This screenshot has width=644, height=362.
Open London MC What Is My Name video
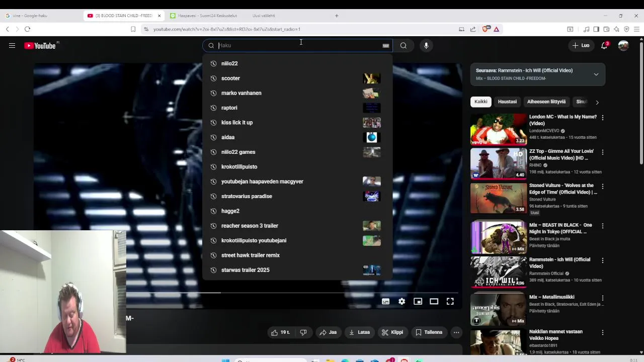click(x=562, y=120)
